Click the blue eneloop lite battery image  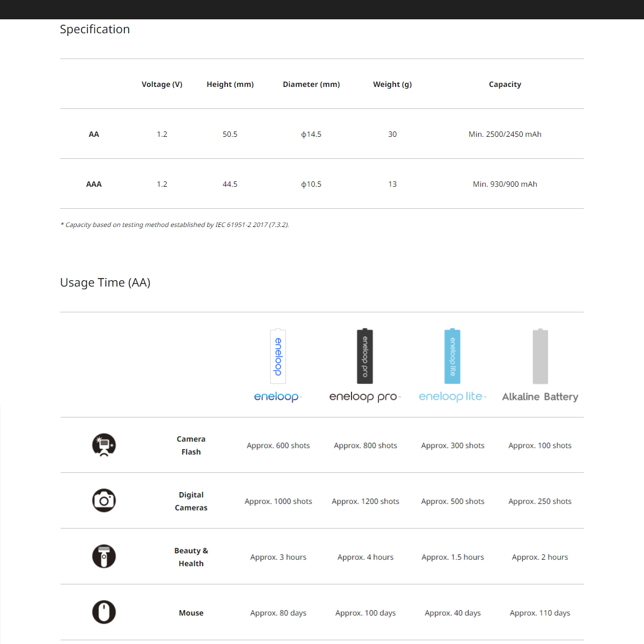tap(452, 356)
